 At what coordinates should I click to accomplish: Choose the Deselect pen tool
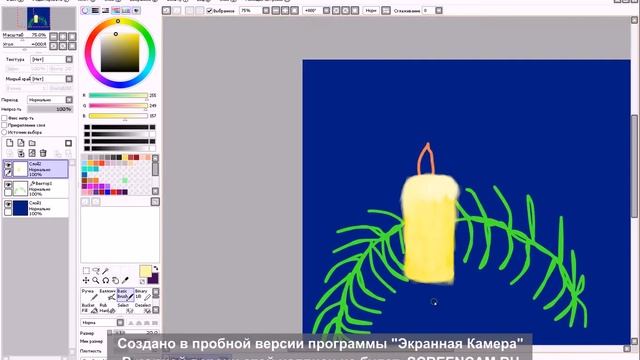coord(143,308)
